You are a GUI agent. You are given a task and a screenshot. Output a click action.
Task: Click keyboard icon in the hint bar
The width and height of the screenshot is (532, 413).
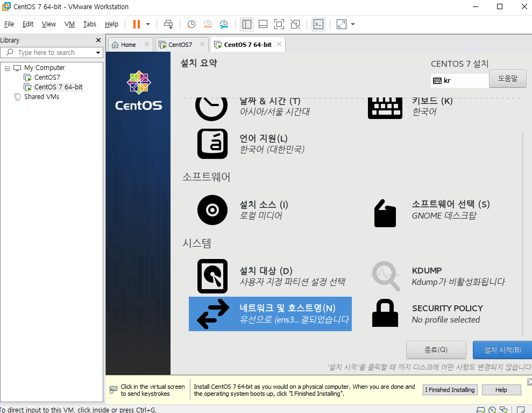114,390
